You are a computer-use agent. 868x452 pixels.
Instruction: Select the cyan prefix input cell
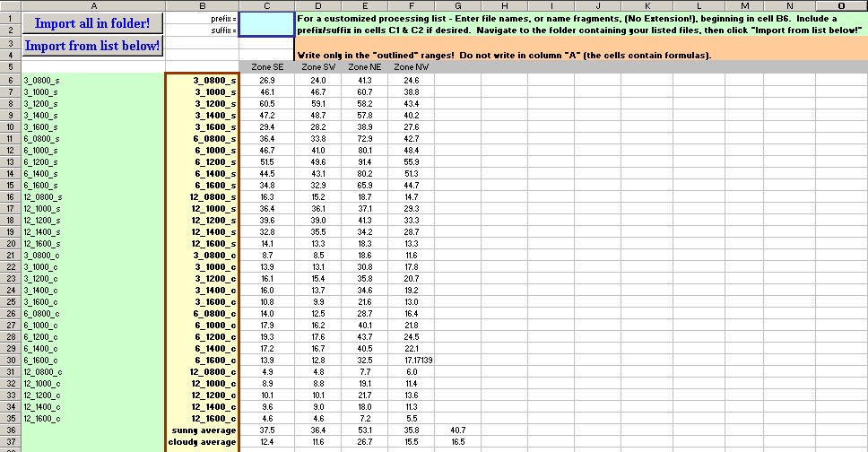point(266,23)
